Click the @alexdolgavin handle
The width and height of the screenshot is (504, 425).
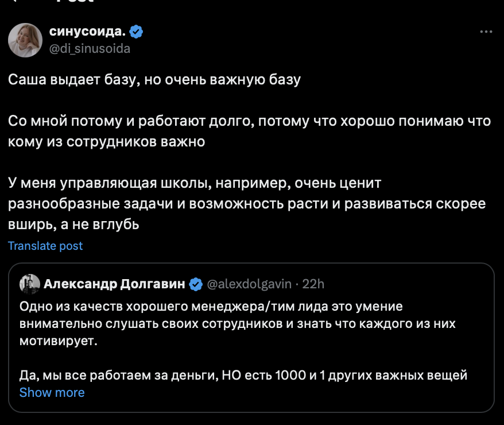(249, 284)
